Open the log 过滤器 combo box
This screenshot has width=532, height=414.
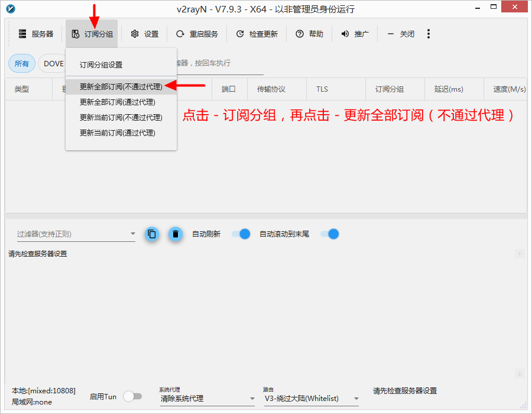76,234
